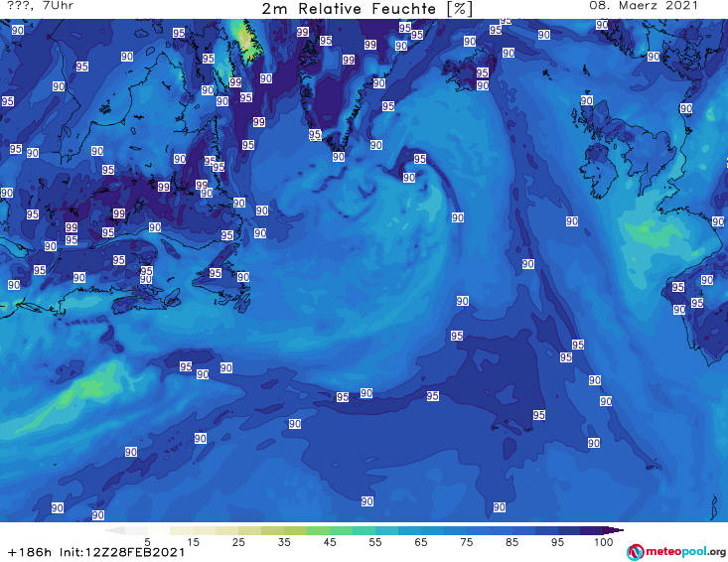Click the meteopool.org logo icon

pos(635,552)
